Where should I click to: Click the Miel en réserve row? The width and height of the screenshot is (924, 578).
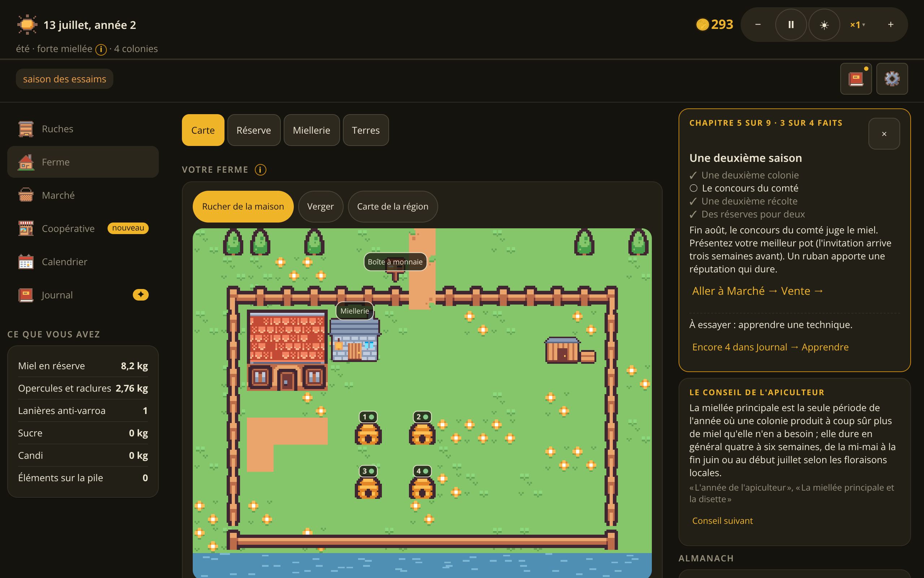coord(83,366)
